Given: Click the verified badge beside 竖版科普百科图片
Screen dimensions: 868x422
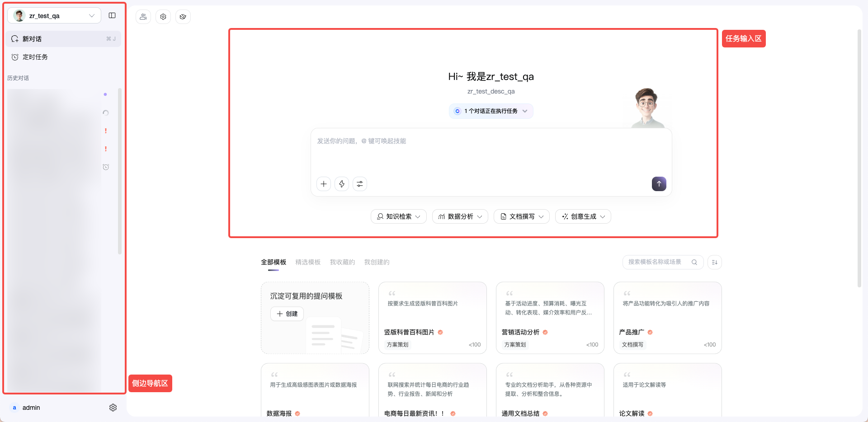Looking at the screenshot, I should tap(440, 332).
